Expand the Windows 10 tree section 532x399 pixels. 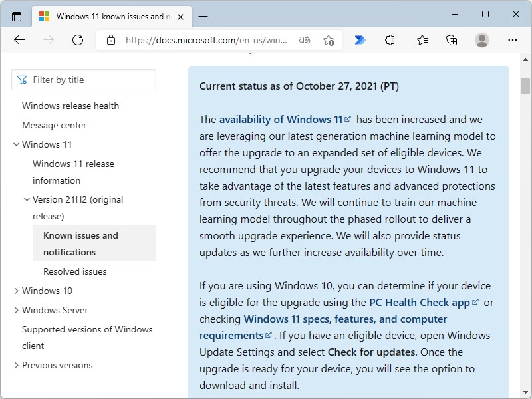pos(17,291)
